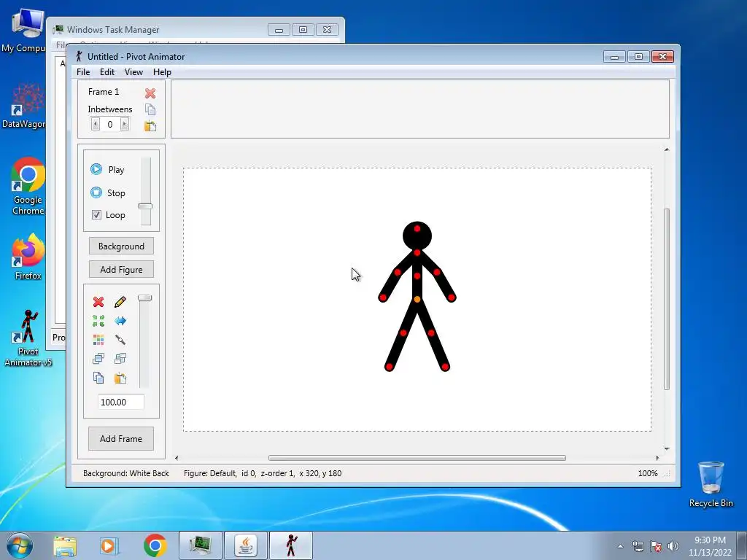The image size is (747, 560).
Task: Open Pivot Animator v5 desktop shortcut
Action: pos(28,338)
